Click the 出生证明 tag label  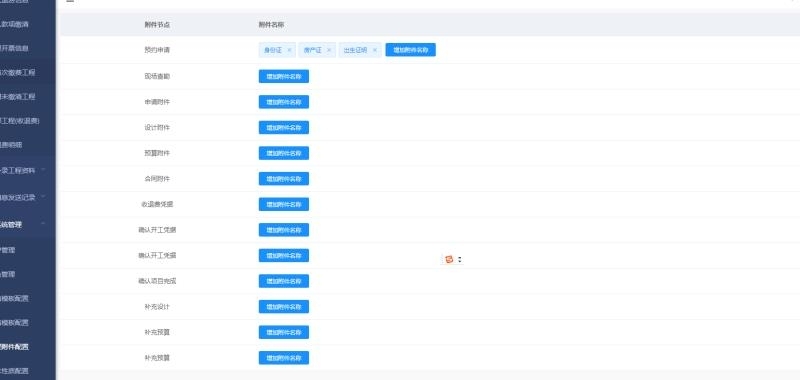tap(355, 50)
